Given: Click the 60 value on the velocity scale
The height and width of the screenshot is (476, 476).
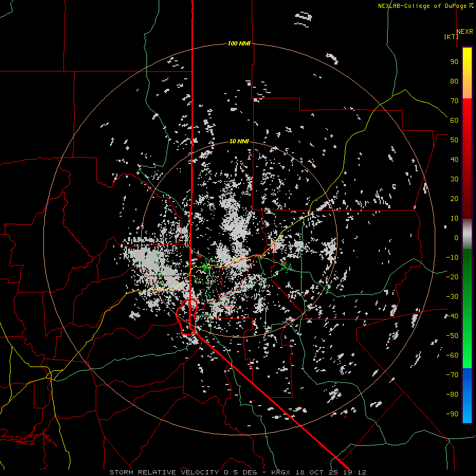Looking at the screenshot, I should tap(454, 121).
